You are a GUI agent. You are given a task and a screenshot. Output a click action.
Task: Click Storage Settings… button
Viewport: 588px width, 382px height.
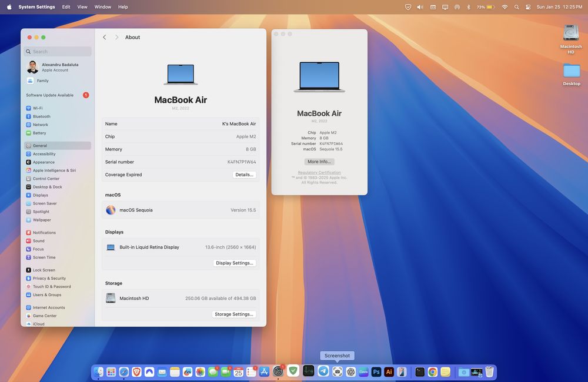[234, 314]
